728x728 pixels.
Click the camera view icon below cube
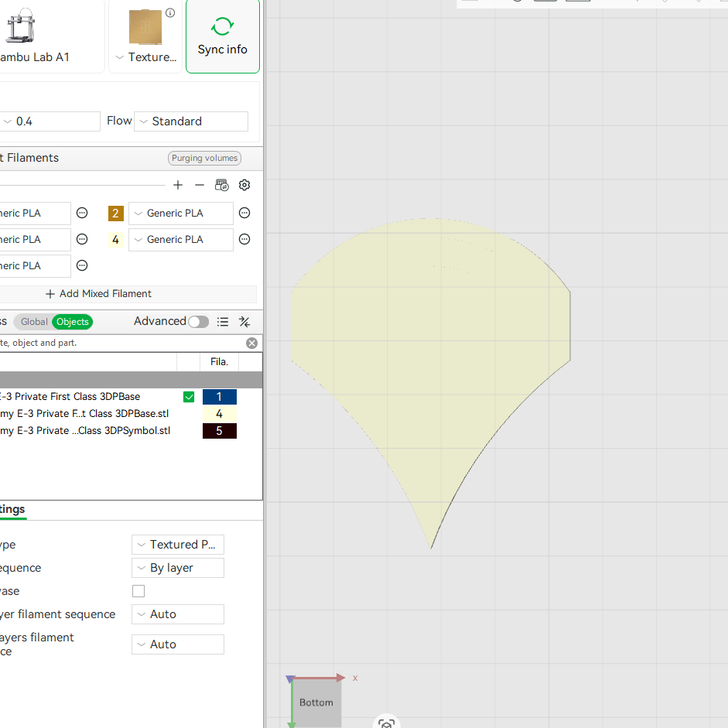386,722
